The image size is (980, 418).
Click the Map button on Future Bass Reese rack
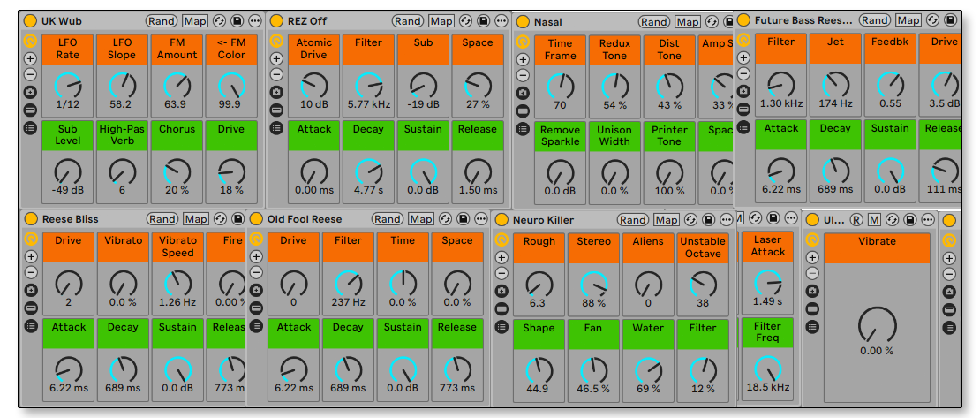pos(908,19)
